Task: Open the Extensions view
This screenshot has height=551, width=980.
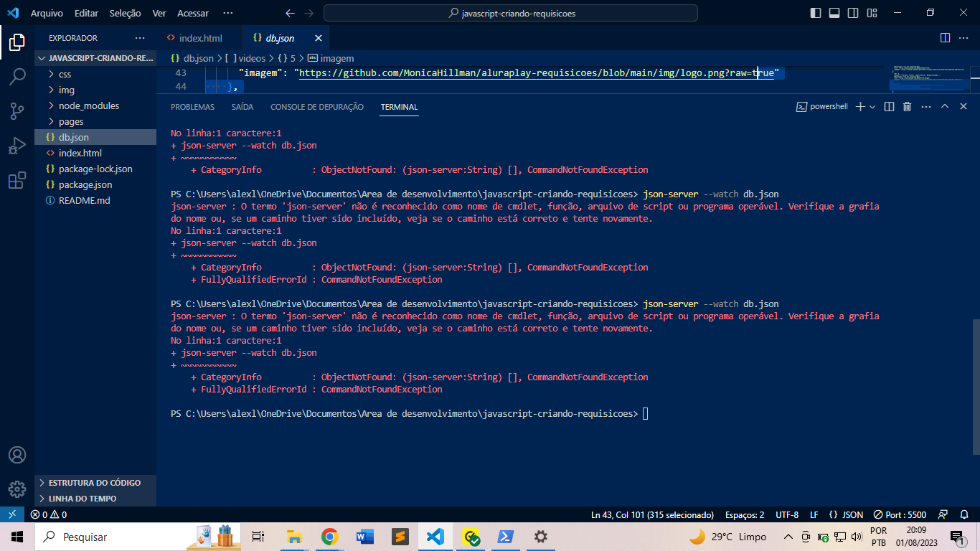Action: (x=17, y=180)
